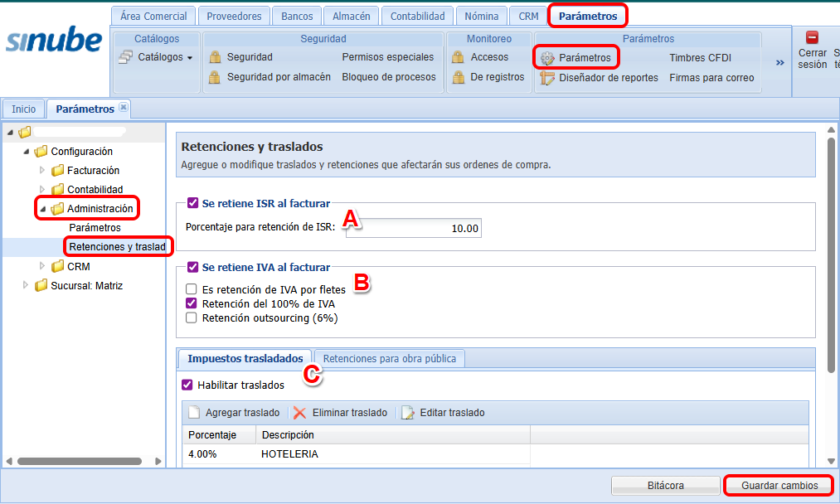Expand the Facturación tree folder

coord(43,171)
